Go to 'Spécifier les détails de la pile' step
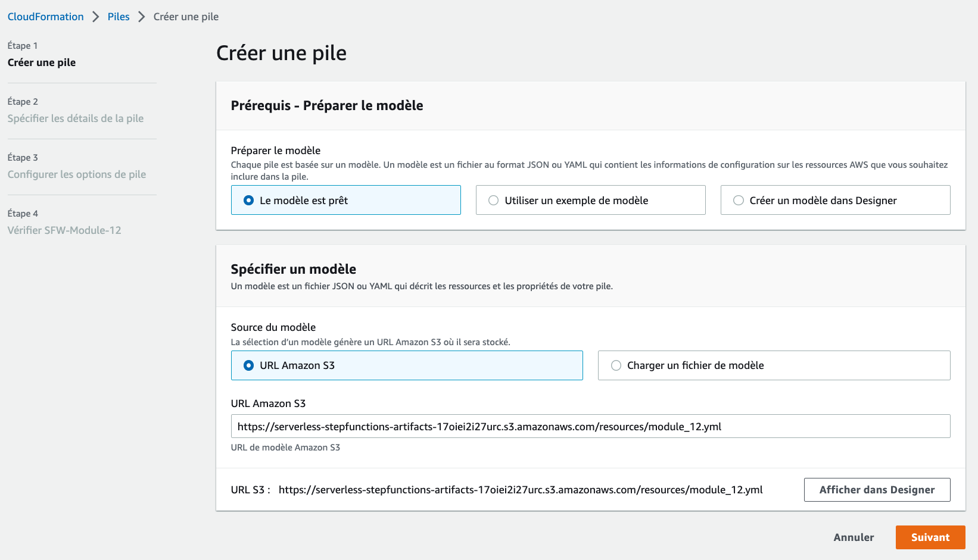 pos(76,118)
